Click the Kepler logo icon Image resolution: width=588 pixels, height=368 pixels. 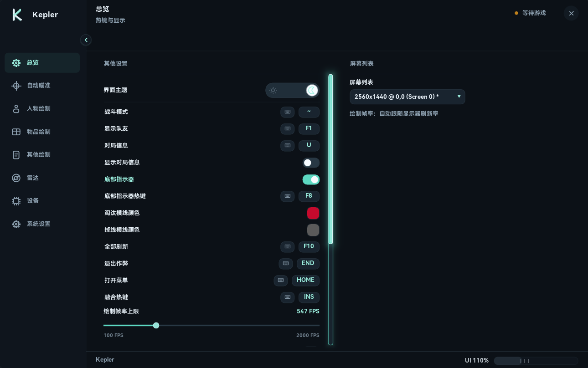pos(17,15)
